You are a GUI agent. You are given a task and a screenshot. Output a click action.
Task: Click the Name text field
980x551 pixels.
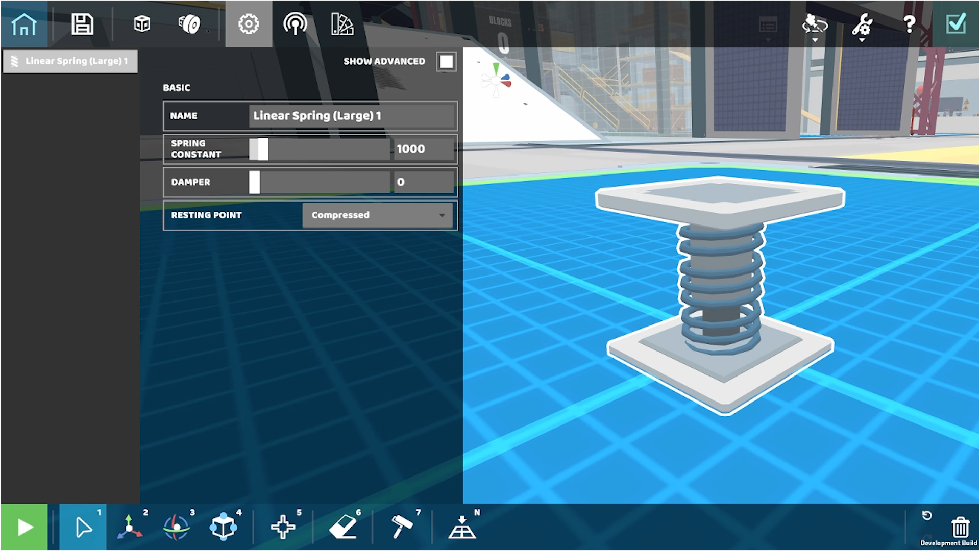tap(351, 116)
